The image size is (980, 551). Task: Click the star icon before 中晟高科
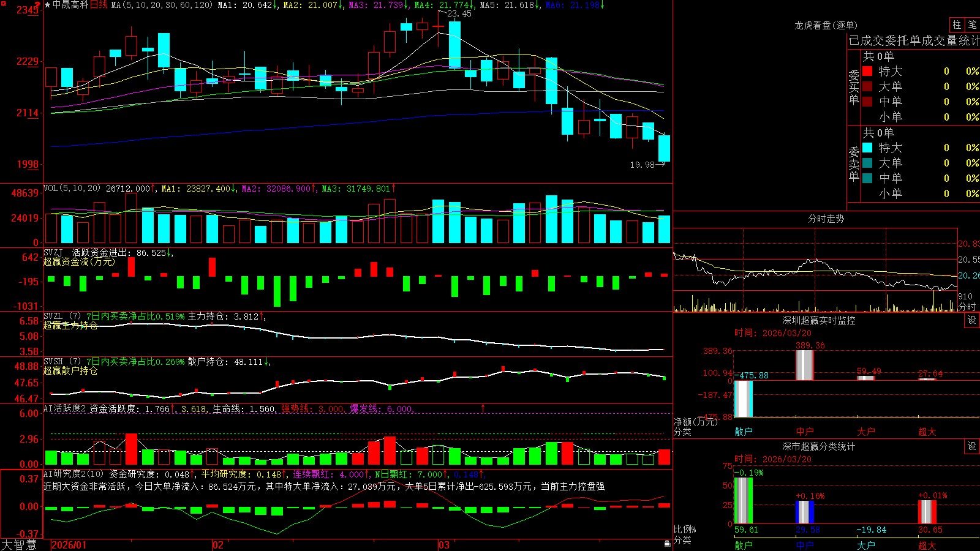[x=47, y=5]
